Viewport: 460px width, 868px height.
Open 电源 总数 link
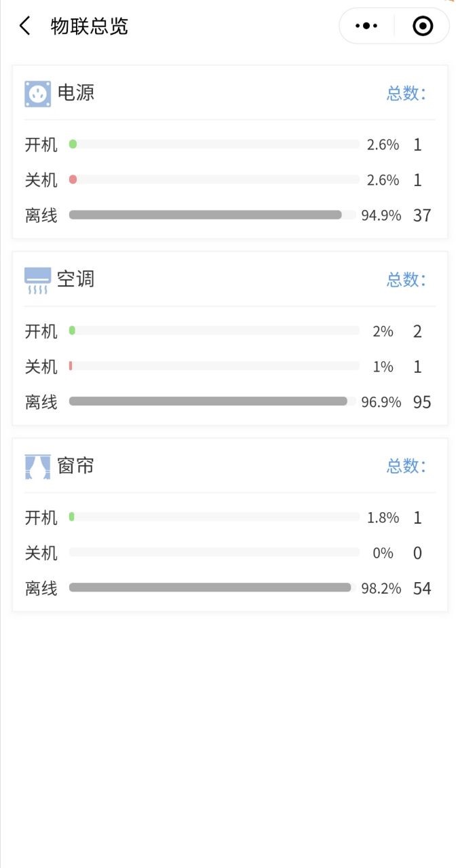(406, 94)
